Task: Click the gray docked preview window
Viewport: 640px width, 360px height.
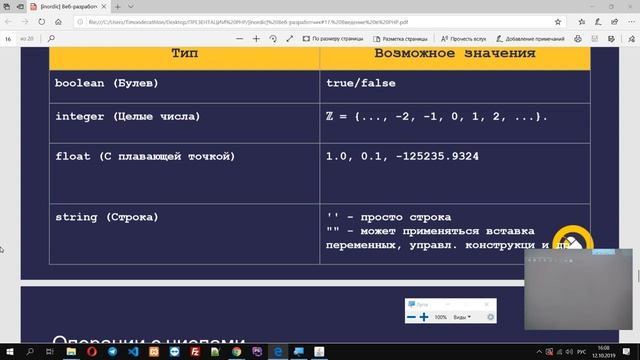Action: (578, 289)
